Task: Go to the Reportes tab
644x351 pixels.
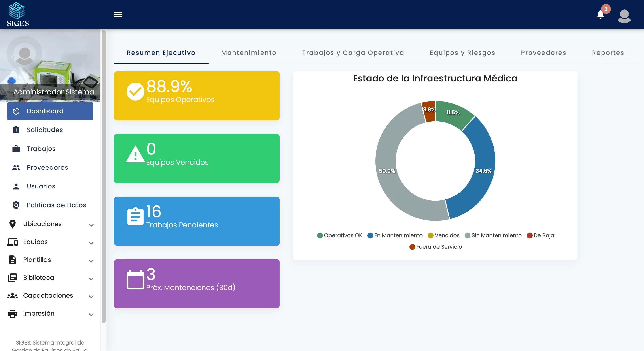Action: coord(608,53)
